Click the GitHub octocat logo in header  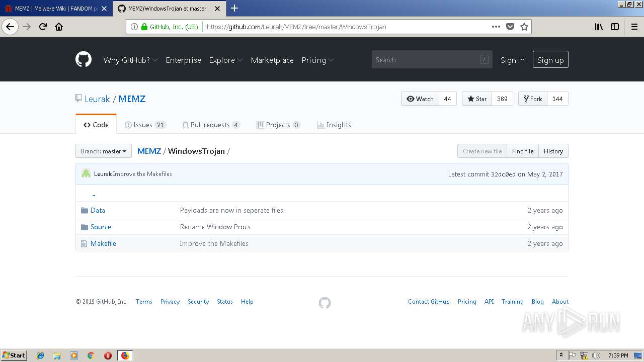(x=84, y=60)
